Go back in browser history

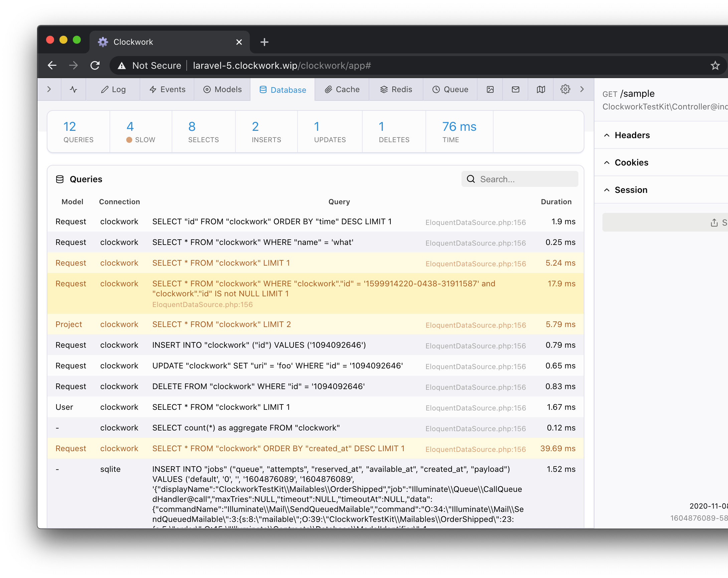[52, 65]
